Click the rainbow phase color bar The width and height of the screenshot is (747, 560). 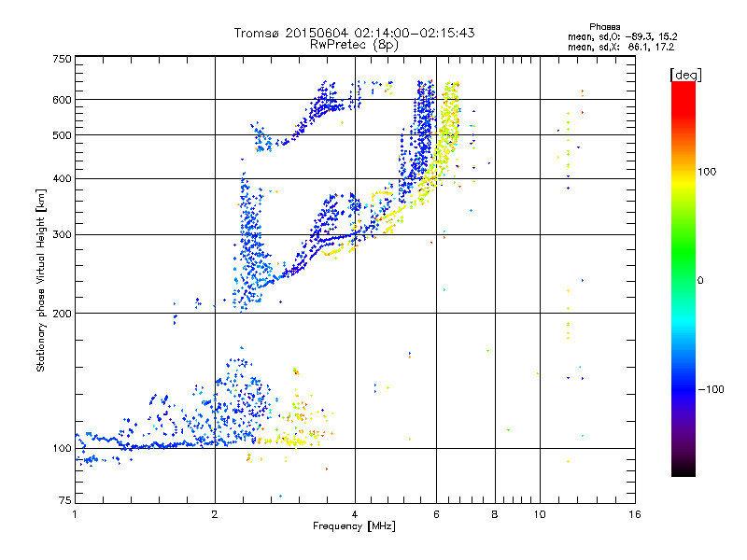[x=684, y=278]
